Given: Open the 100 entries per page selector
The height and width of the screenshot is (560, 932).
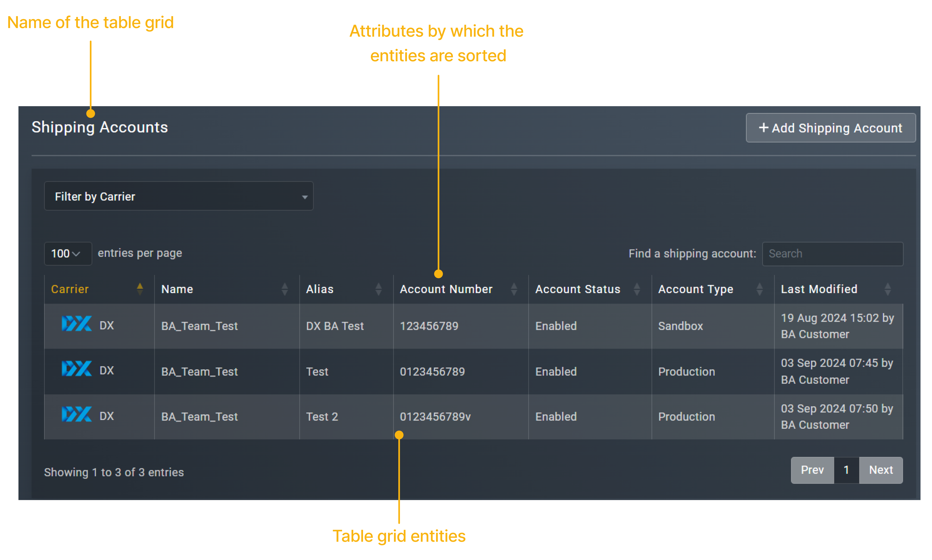Looking at the screenshot, I should tap(67, 253).
